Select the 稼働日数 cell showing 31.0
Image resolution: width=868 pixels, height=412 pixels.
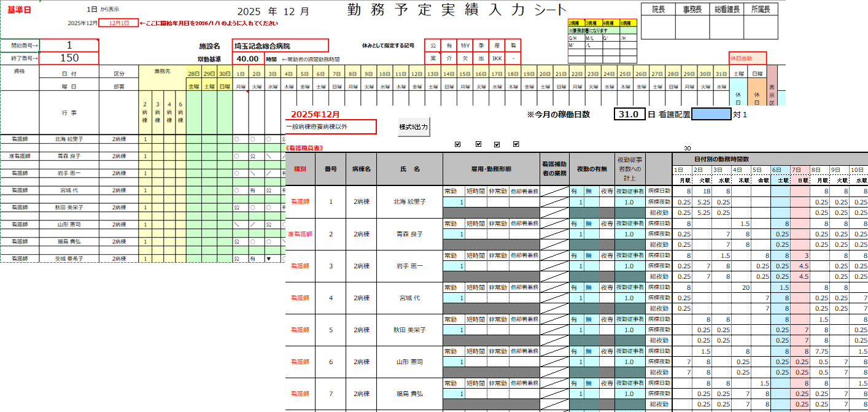(x=630, y=114)
